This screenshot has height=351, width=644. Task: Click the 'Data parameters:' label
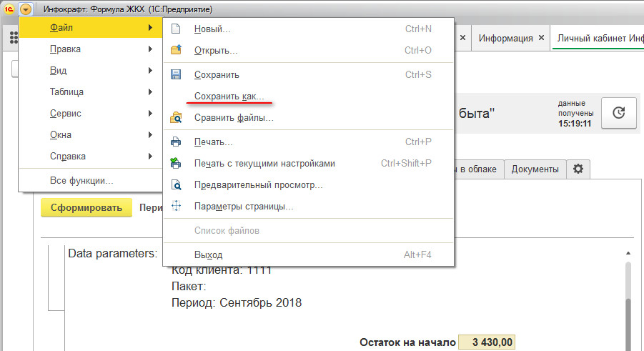112,253
